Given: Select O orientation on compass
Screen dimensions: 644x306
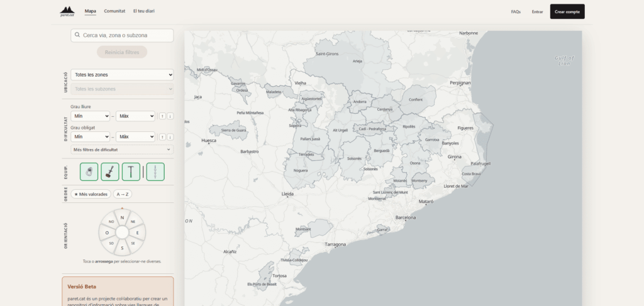Looking at the screenshot, I should pyautogui.click(x=106, y=232).
